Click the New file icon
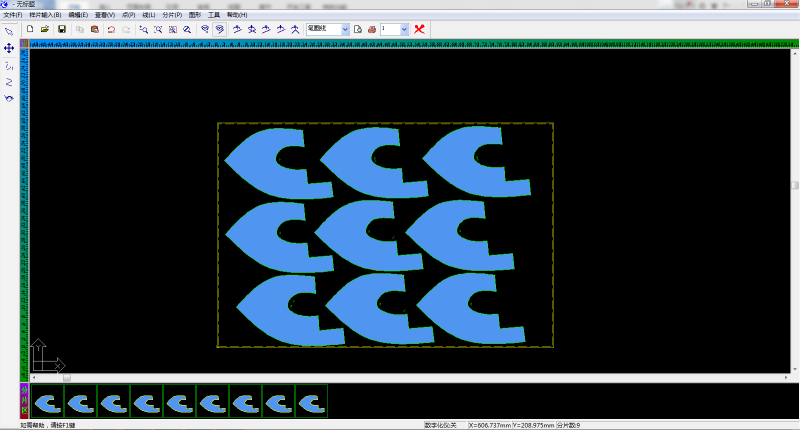This screenshot has width=800, height=430. (x=30, y=29)
